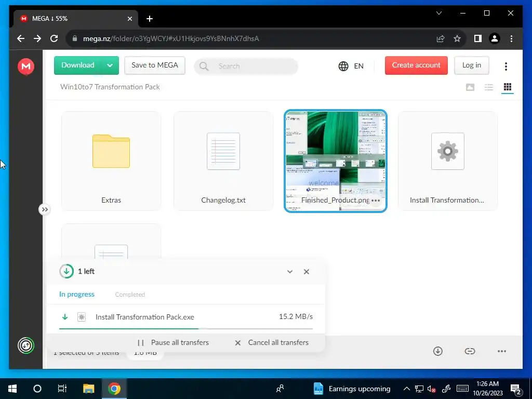Click the bottom bar download icon

pos(437,351)
